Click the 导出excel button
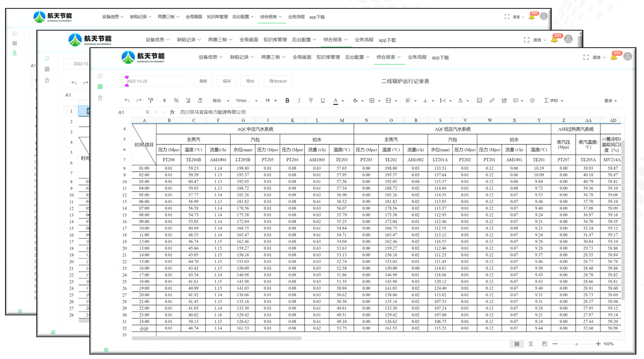The height and width of the screenshot is (359, 644). (x=278, y=81)
